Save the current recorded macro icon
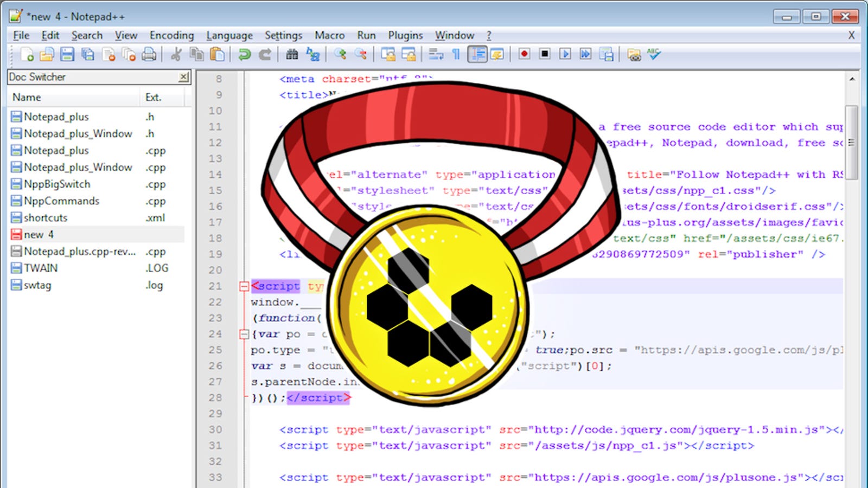The height and width of the screenshot is (488, 868). pyautogui.click(x=607, y=54)
